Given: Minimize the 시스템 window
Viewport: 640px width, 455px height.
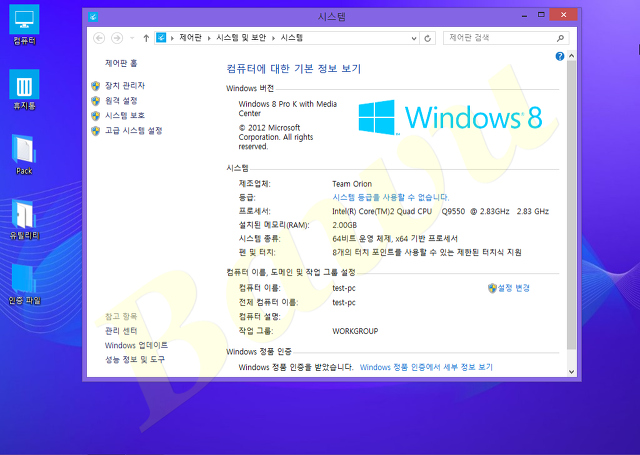Looking at the screenshot, I should pyautogui.click(x=524, y=16).
